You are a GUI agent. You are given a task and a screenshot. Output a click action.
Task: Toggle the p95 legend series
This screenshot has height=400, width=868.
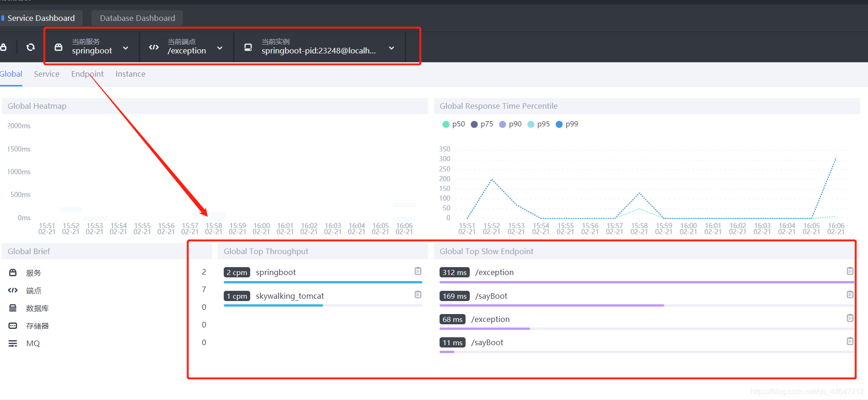538,124
